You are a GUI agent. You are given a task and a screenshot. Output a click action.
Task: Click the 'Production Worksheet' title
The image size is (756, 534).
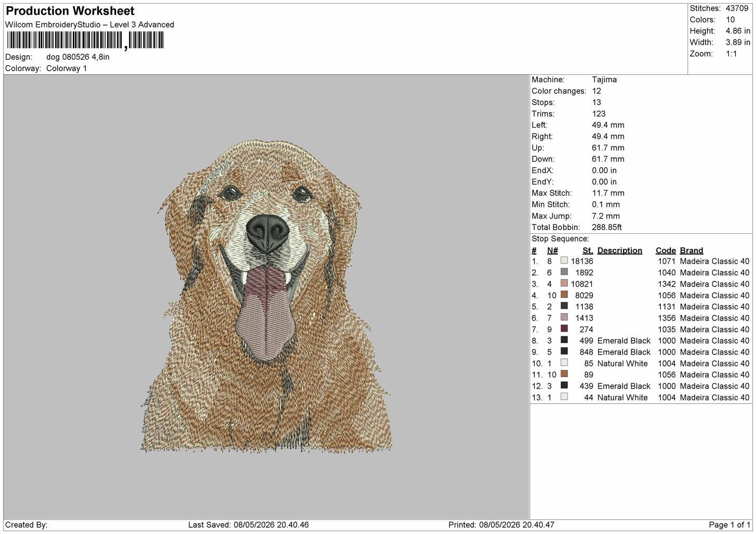(70, 10)
